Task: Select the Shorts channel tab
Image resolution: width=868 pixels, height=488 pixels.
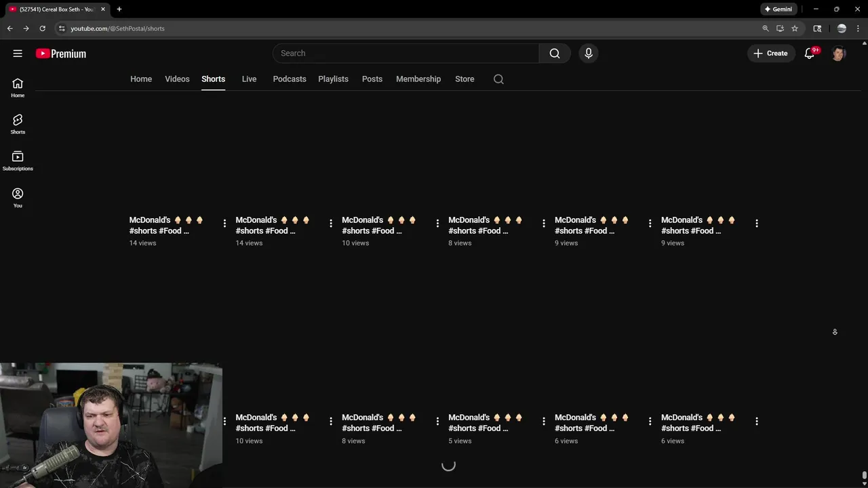Action: pyautogui.click(x=213, y=79)
